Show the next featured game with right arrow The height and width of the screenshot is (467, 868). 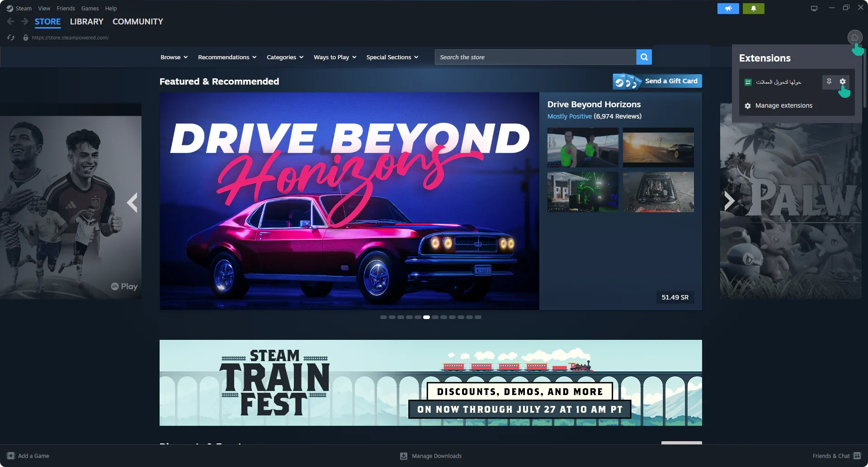[729, 201]
